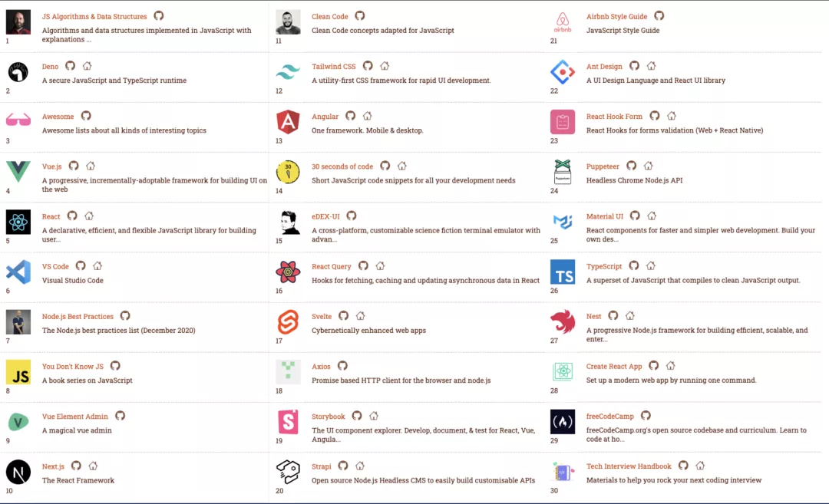Open the Puppeteer project link
The image size is (829, 504).
tap(603, 166)
